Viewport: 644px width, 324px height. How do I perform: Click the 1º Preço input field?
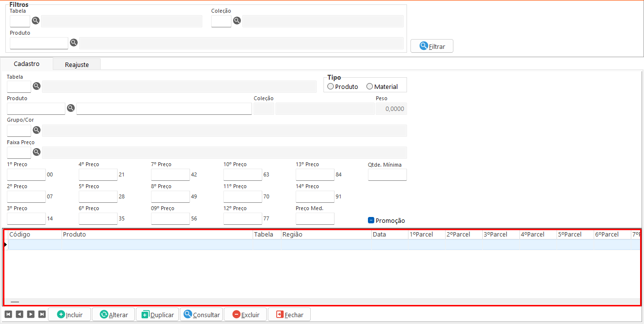26,175
